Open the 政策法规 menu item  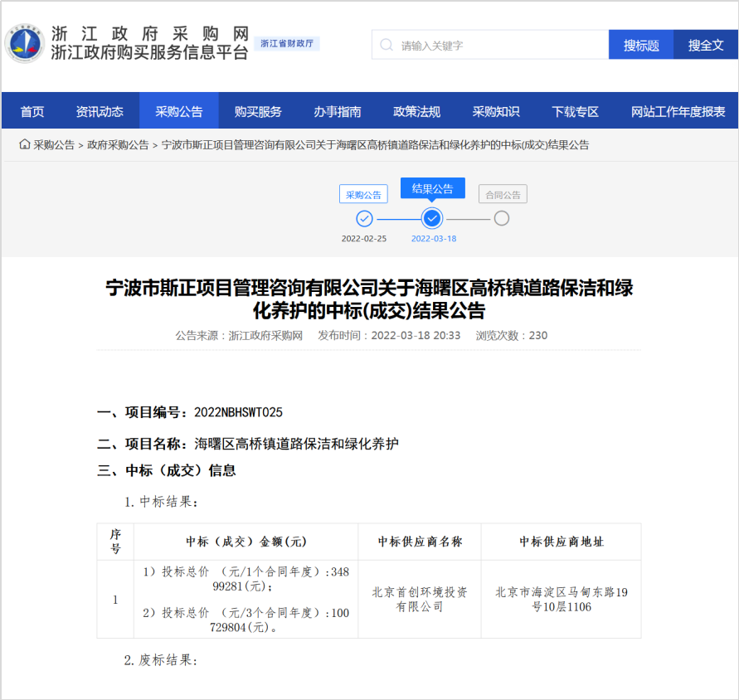tap(416, 111)
